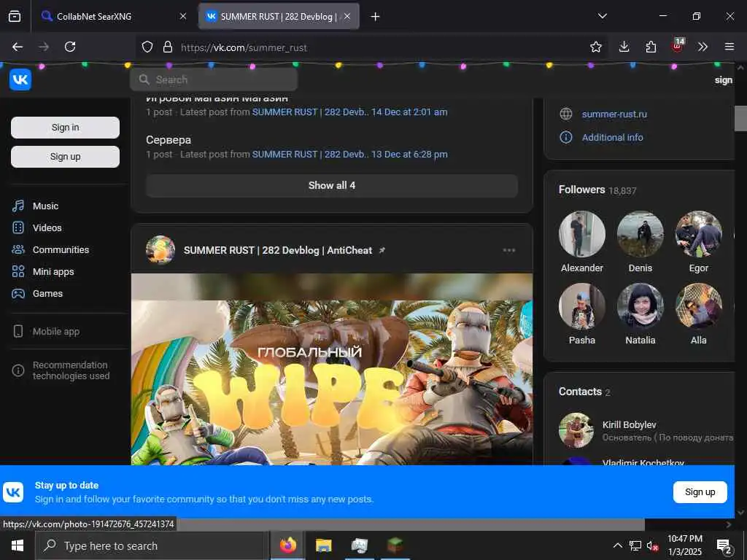The width and height of the screenshot is (747, 560).
Task: Click the red extension icon with badge 14
Action: 678,46
